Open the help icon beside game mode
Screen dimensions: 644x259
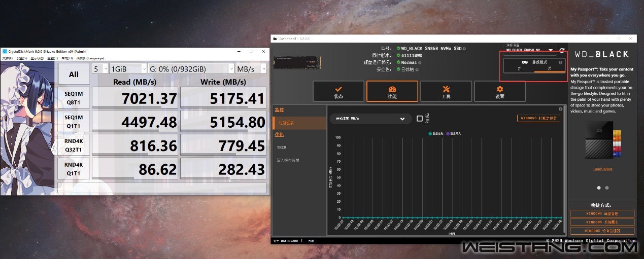560,62
